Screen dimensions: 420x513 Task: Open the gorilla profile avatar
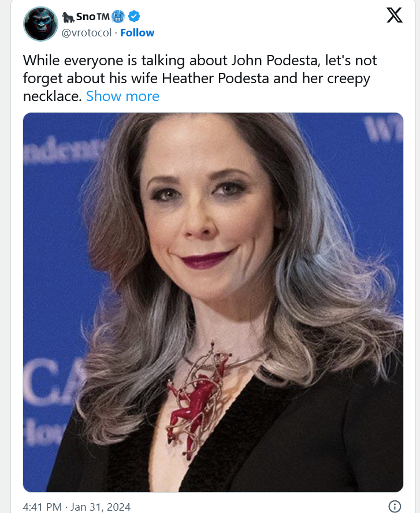(x=40, y=24)
